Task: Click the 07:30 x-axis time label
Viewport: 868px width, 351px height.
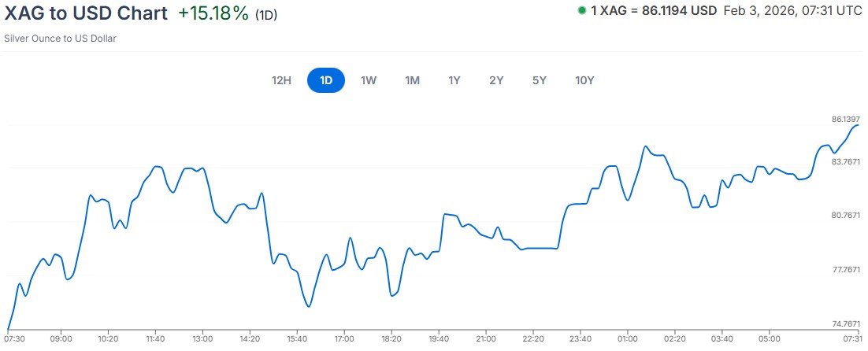Action: (x=13, y=338)
